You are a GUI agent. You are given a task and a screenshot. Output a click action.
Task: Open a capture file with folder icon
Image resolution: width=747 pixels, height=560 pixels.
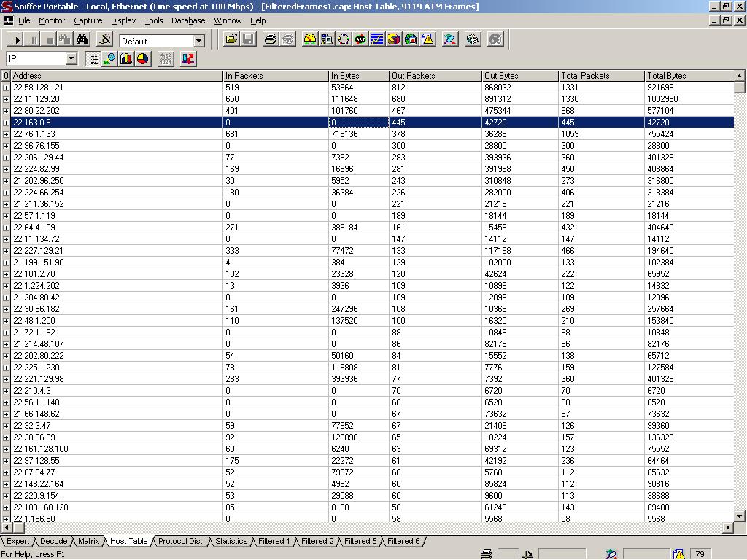pyautogui.click(x=231, y=39)
